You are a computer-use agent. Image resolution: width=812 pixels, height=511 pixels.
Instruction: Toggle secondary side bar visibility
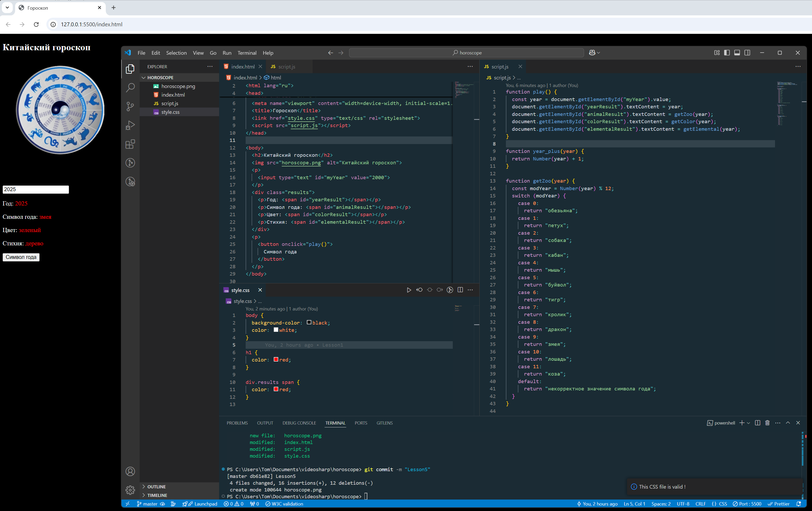[747, 53]
